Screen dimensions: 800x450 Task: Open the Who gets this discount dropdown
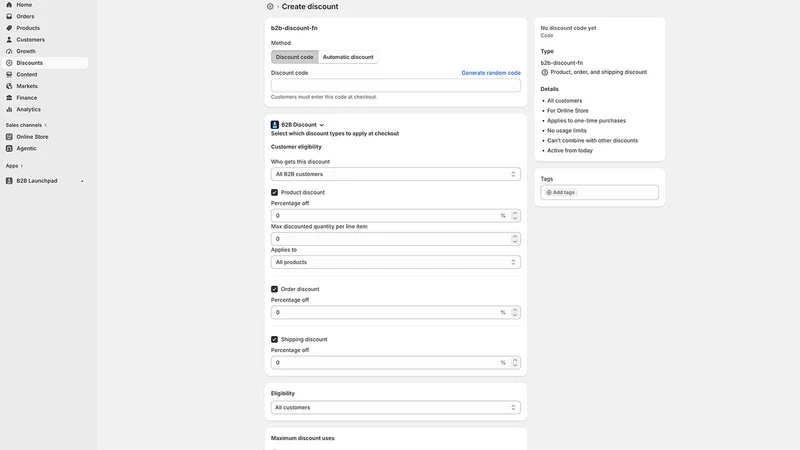click(395, 174)
